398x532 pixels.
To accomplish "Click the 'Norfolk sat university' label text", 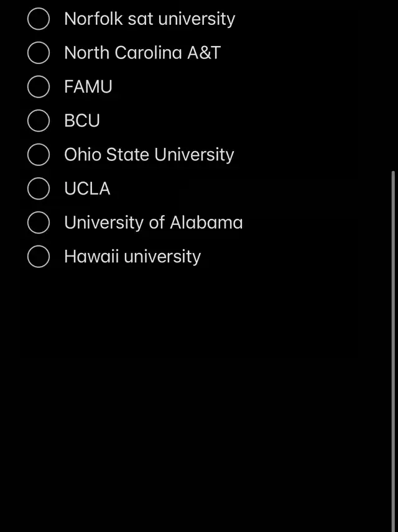I will 149,19.
